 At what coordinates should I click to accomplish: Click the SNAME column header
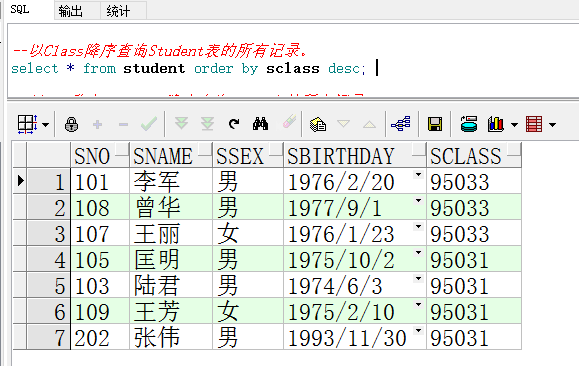pos(171,155)
